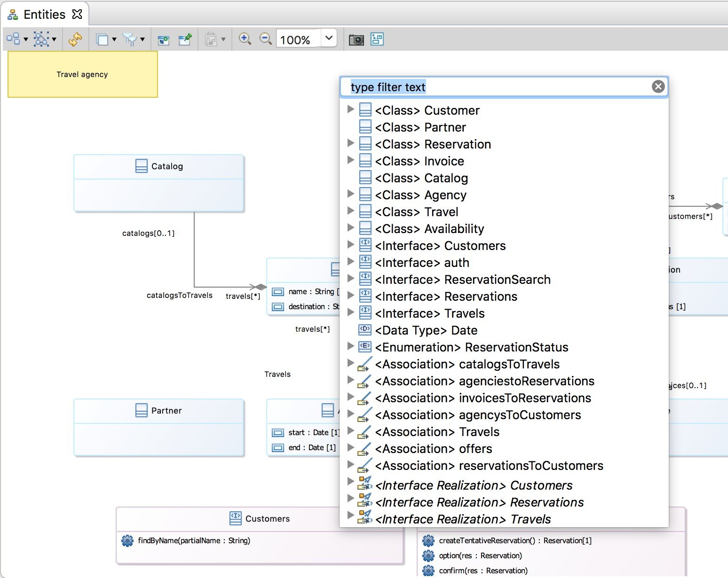Zoom out using the magnifier minus icon

tap(266, 39)
